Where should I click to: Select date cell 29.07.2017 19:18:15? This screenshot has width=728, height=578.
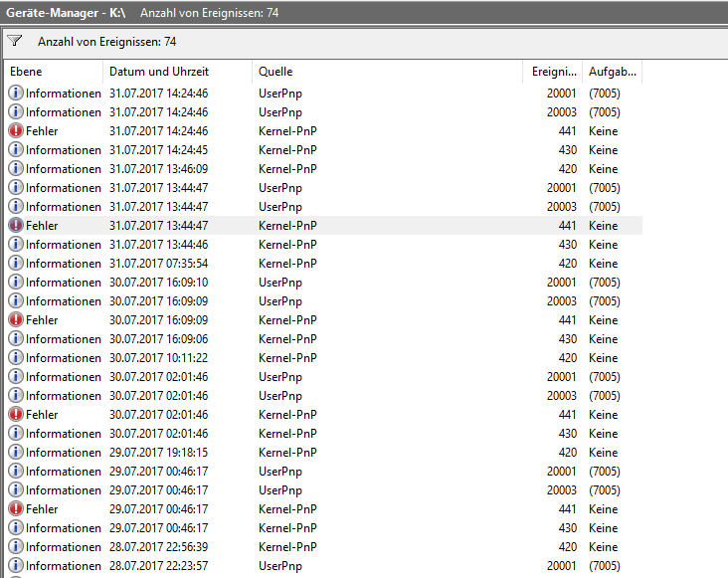[159, 453]
